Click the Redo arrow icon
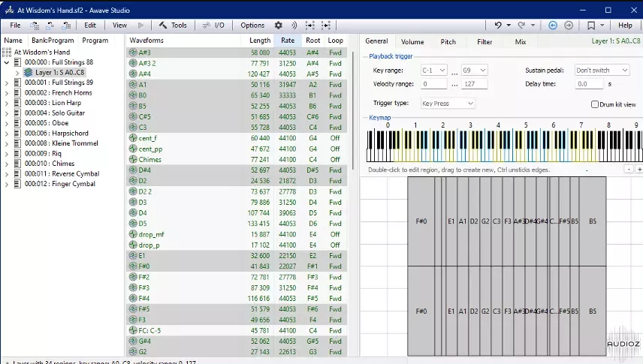 521,26
